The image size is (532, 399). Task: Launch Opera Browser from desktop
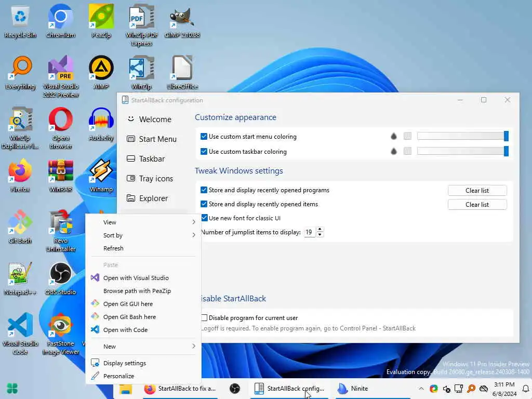(x=61, y=128)
